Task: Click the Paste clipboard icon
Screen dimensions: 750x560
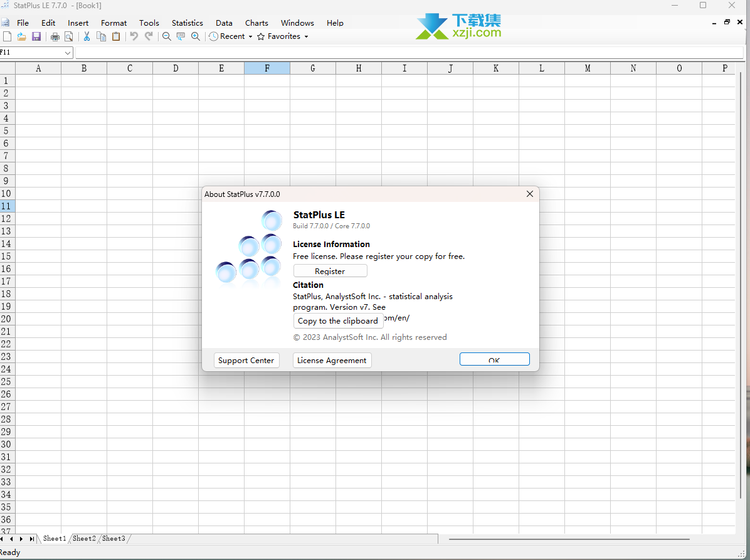Action: (116, 36)
